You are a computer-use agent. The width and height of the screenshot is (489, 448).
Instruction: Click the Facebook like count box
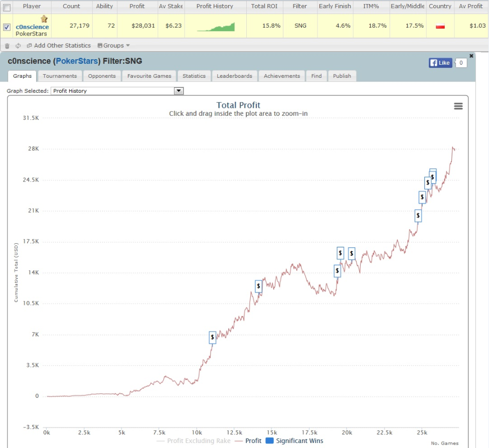pos(461,63)
